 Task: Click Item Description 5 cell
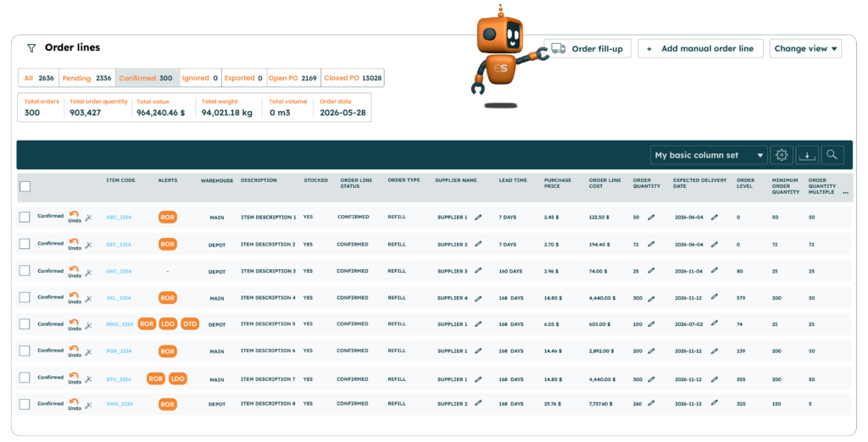click(x=268, y=324)
